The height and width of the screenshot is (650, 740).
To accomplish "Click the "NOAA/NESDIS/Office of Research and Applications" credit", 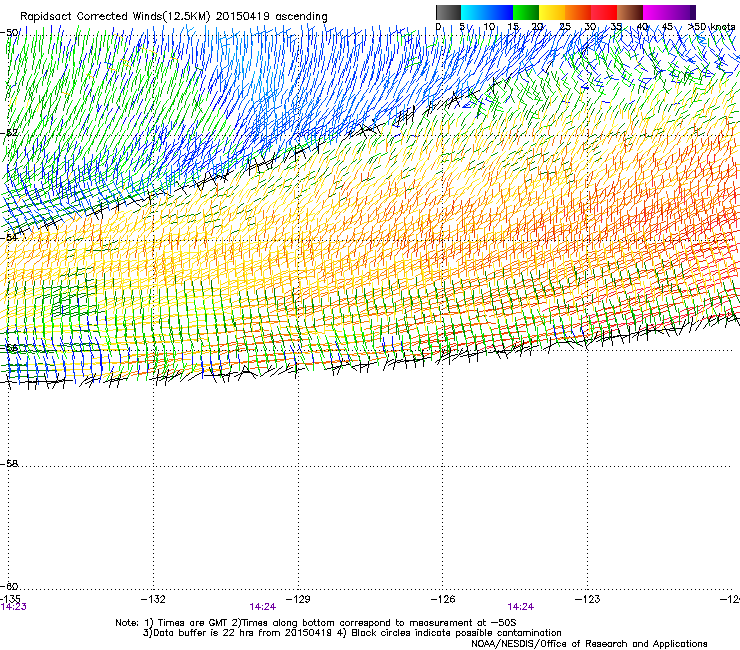I will (589, 644).
